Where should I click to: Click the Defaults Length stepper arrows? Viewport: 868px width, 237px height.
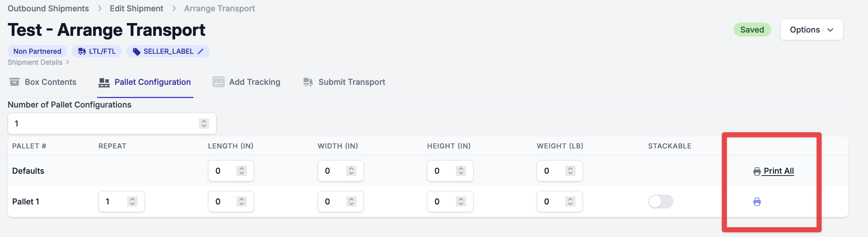[x=241, y=171]
